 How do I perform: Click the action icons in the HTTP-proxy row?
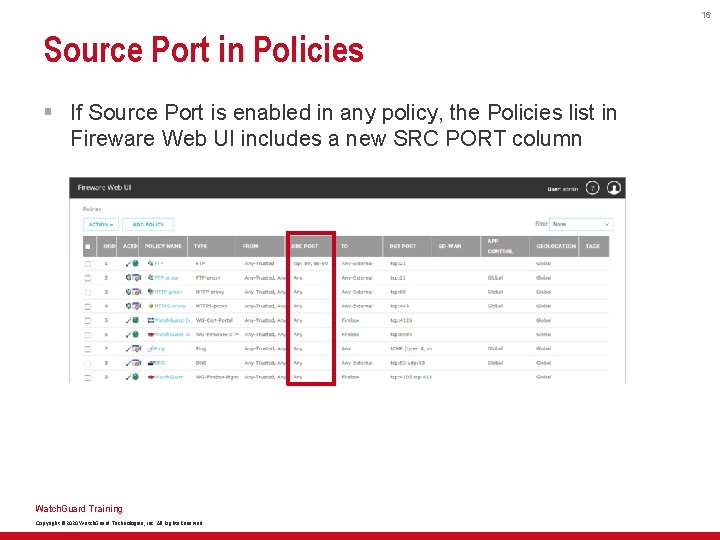133,292
